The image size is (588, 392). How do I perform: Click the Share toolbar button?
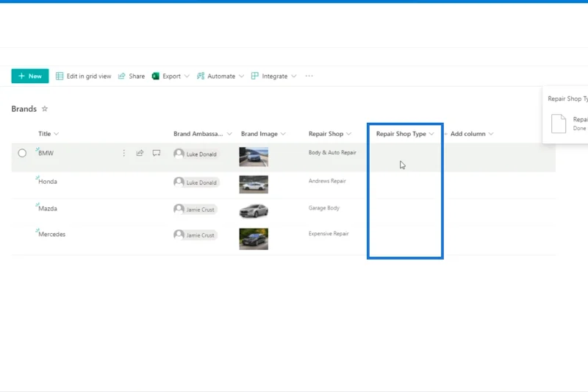[x=132, y=76]
